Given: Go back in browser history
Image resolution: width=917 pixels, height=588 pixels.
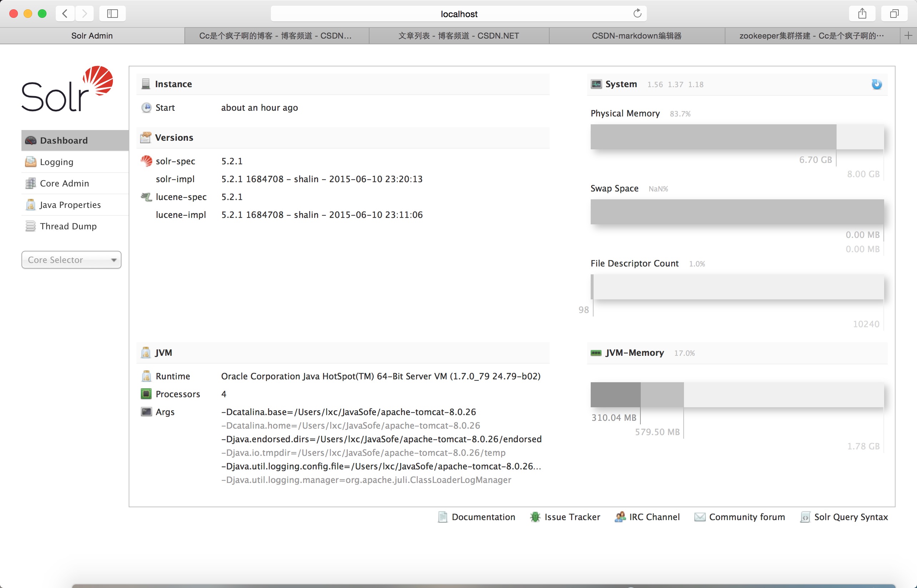Looking at the screenshot, I should [x=65, y=14].
